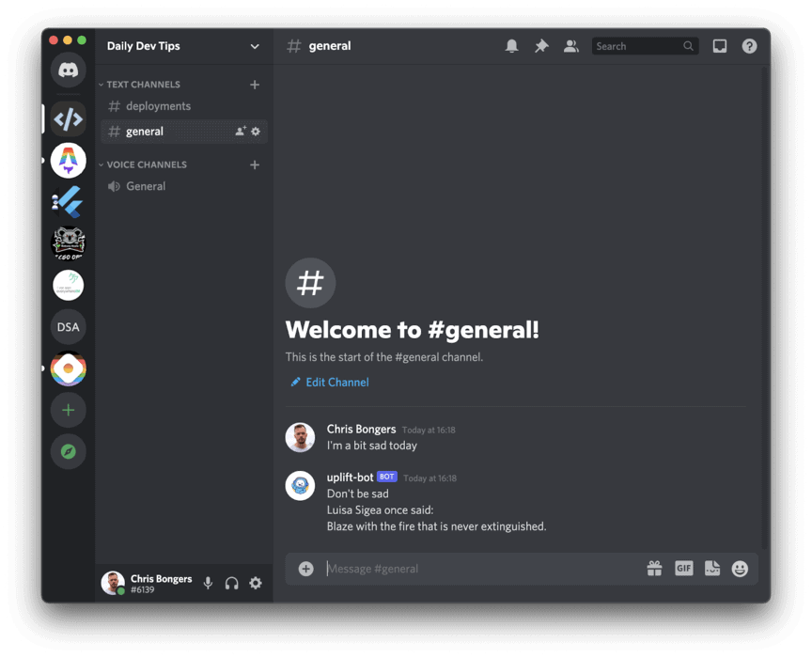Click the search magnifier icon
This screenshot has height=658, width=812.
688,46
